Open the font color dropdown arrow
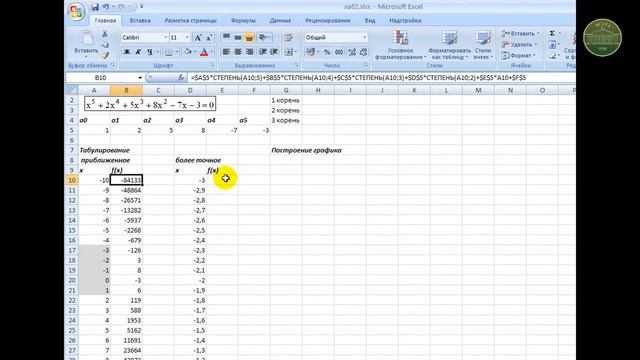Image resolution: width=640 pixels, height=360 pixels. (x=211, y=52)
